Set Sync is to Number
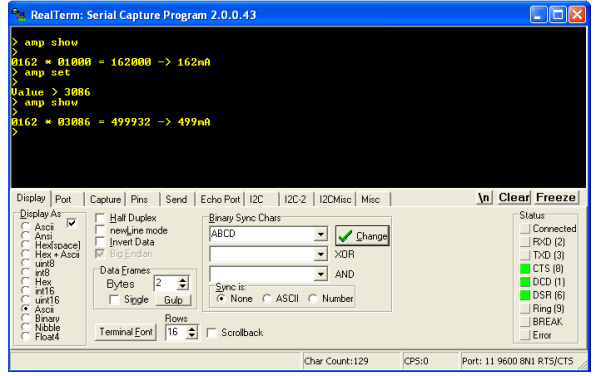Viewport: 595px width, 376px height. 313,299
